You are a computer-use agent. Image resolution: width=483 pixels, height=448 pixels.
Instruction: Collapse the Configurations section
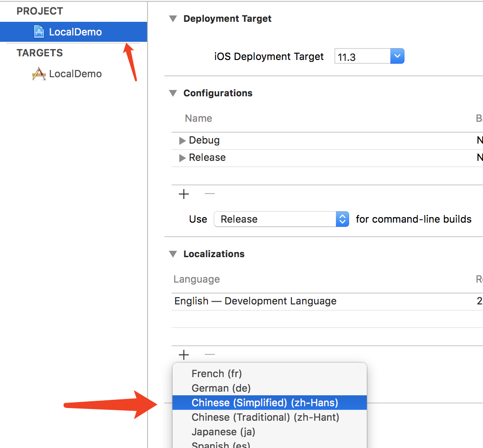pos(173,93)
